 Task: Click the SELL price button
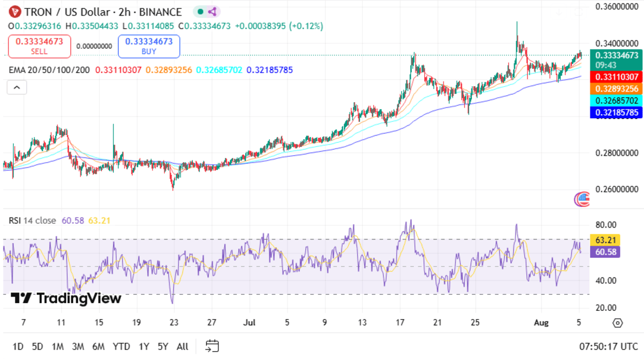[x=39, y=46]
